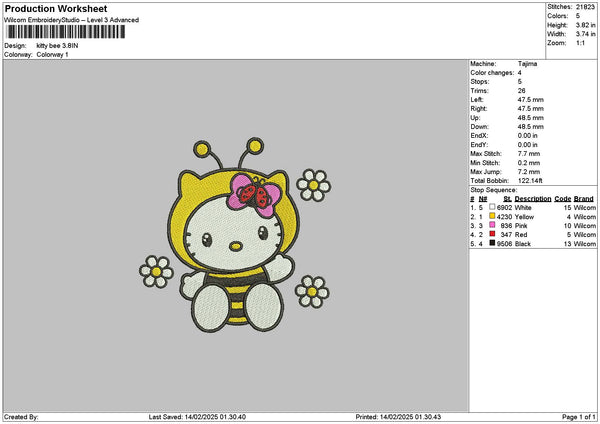Click the Trims value "26"
The image size is (600, 424).
[521, 91]
